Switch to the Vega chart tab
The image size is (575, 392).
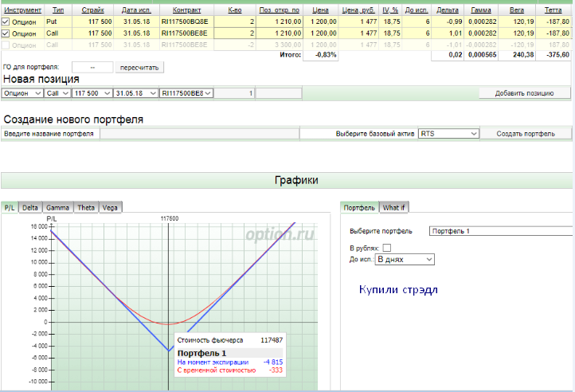click(x=110, y=207)
